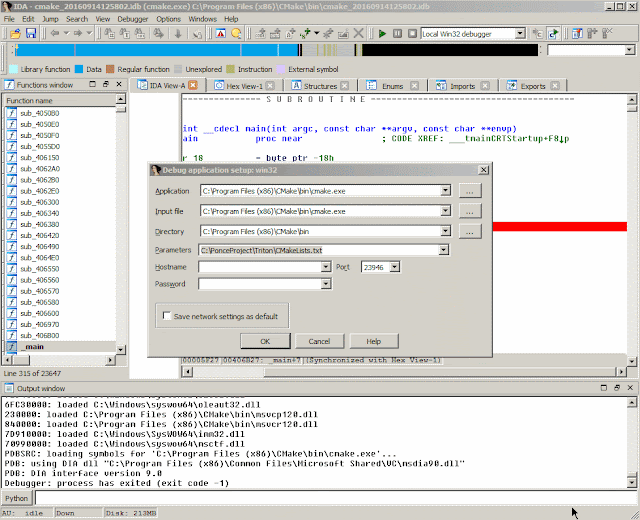The image size is (640, 520).
Task: Open the Windows menu
Action: pos(202,19)
